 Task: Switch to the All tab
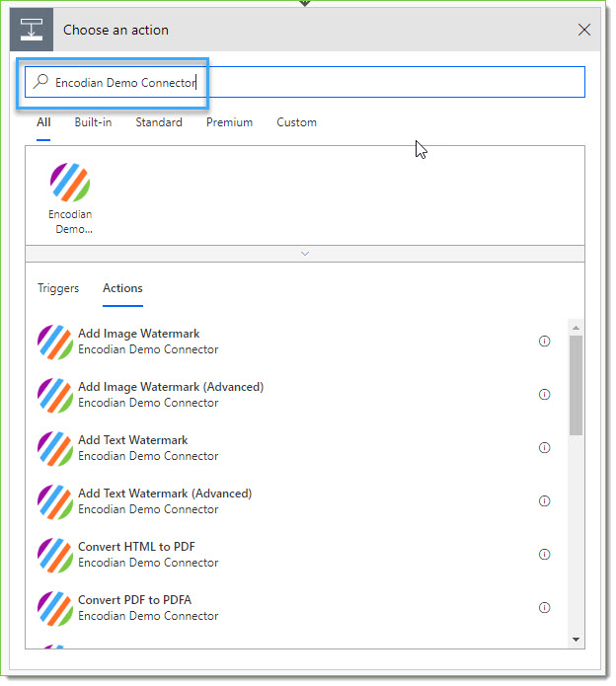[43, 122]
